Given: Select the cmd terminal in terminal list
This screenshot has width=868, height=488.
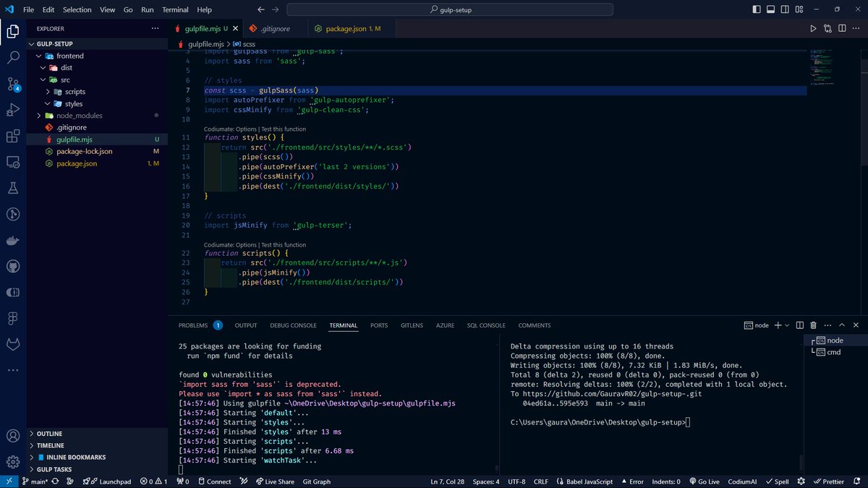Looking at the screenshot, I should (x=834, y=352).
